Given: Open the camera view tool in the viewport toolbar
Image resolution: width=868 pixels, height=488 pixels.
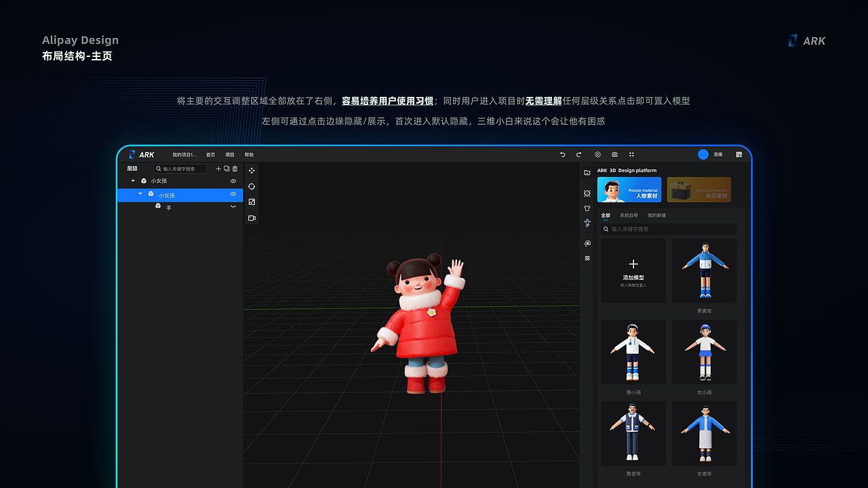Looking at the screenshot, I should coord(252,217).
